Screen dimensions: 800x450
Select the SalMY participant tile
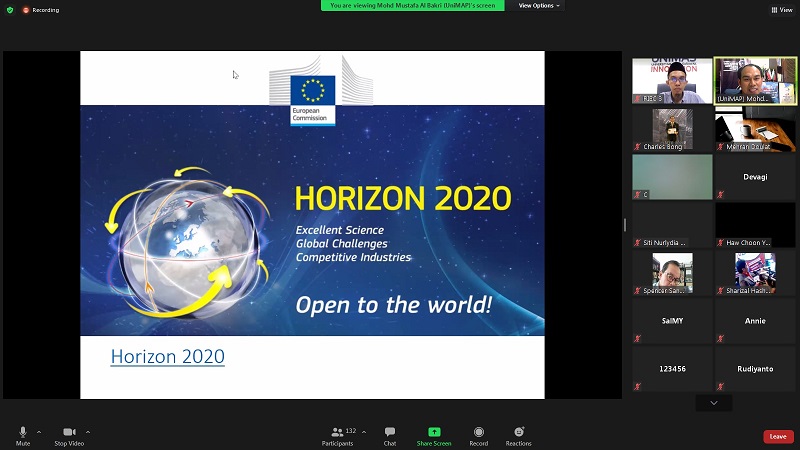[x=672, y=321]
